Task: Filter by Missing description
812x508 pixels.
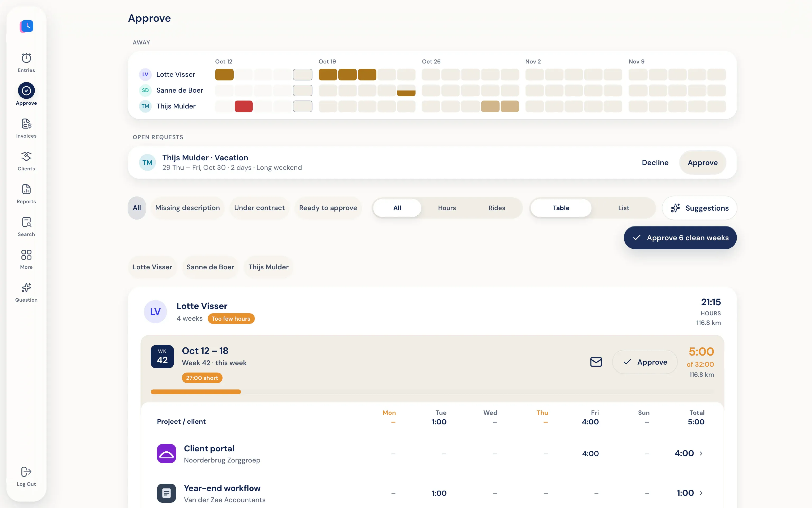Action: coord(188,208)
